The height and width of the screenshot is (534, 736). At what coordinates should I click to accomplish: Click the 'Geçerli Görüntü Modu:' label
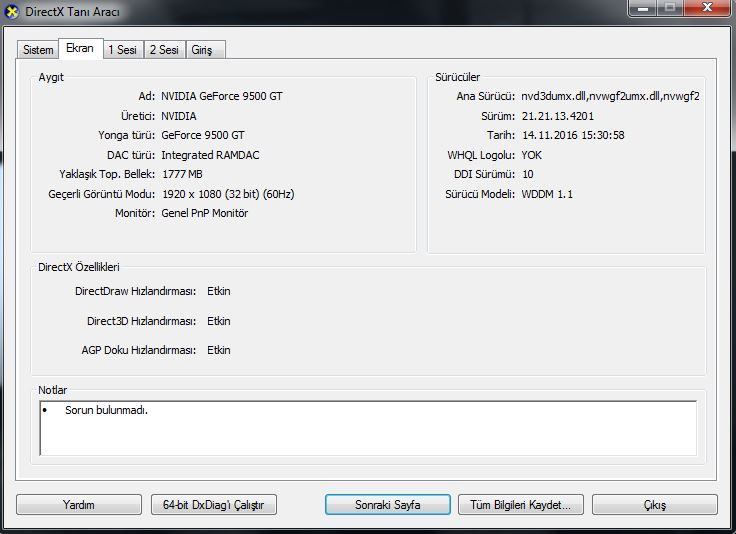101,194
